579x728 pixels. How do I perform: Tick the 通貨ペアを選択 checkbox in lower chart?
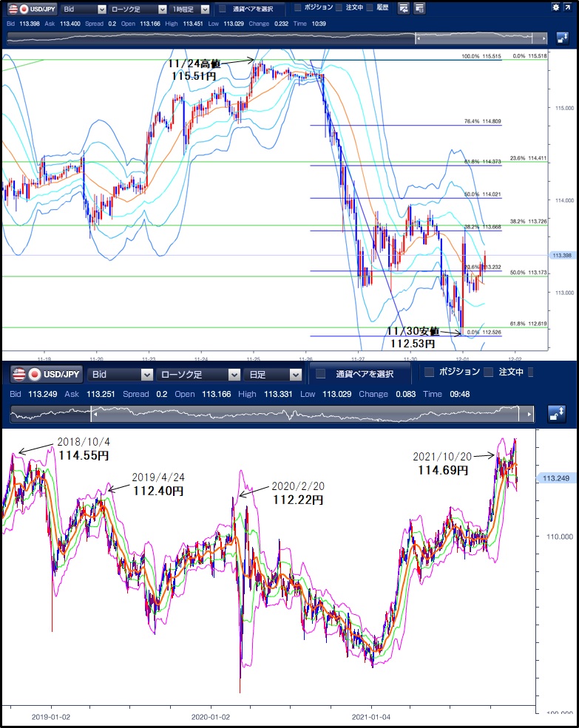click(320, 373)
